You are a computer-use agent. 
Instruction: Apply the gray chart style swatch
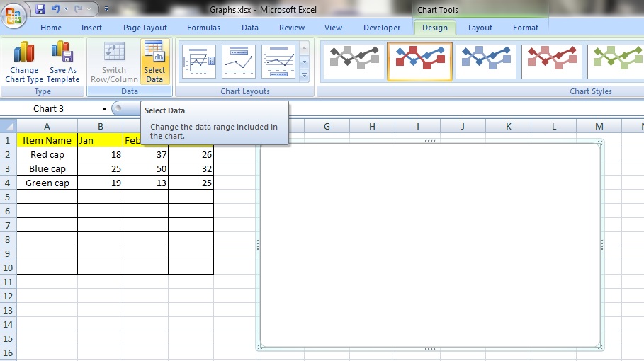[x=354, y=62]
